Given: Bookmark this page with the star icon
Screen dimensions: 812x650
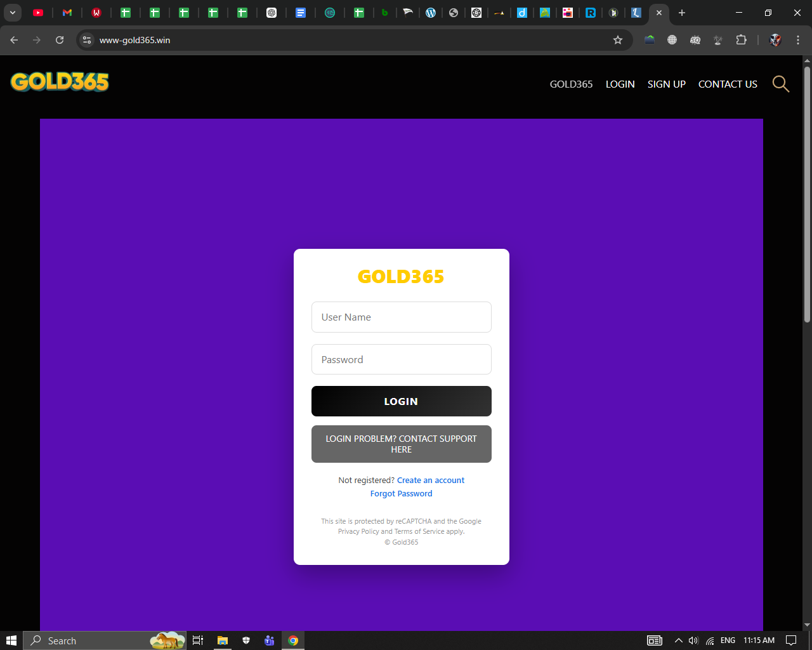Looking at the screenshot, I should pos(618,40).
